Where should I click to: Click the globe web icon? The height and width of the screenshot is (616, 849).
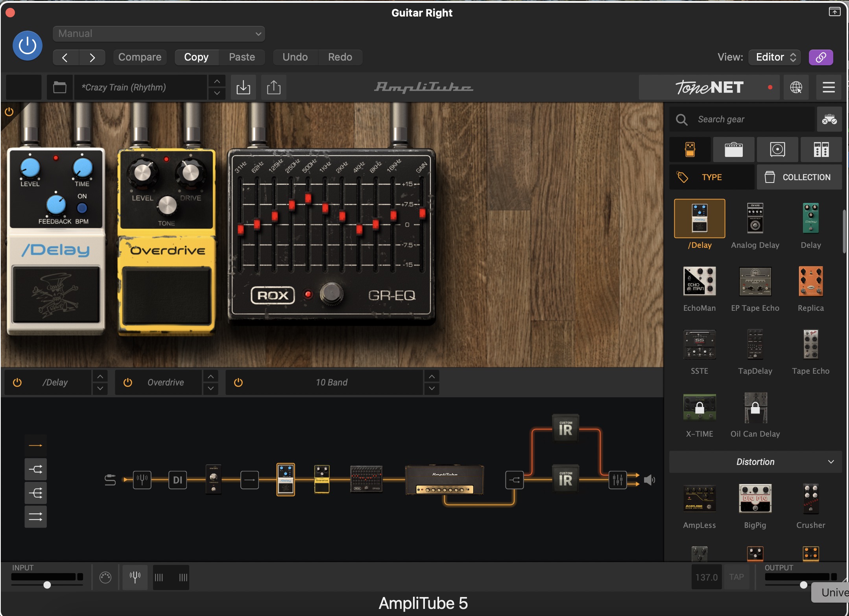(x=796, y=87)
